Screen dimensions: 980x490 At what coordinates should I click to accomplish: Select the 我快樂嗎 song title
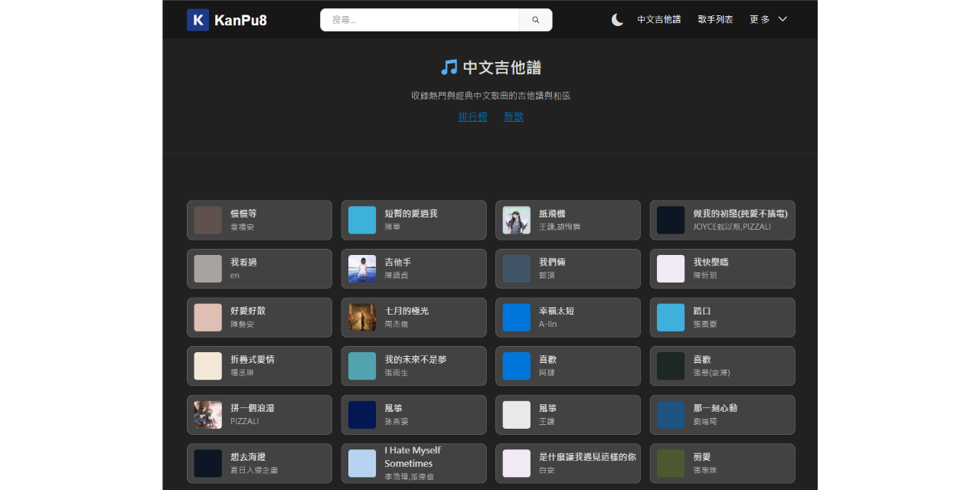click(x=710, y=262)
